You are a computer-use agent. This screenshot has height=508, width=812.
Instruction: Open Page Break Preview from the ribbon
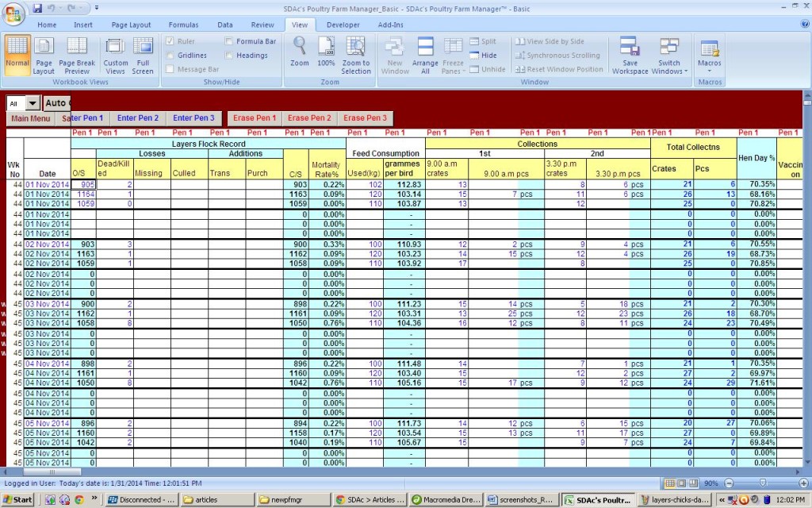pyautogui.click(x=77, y=55)
